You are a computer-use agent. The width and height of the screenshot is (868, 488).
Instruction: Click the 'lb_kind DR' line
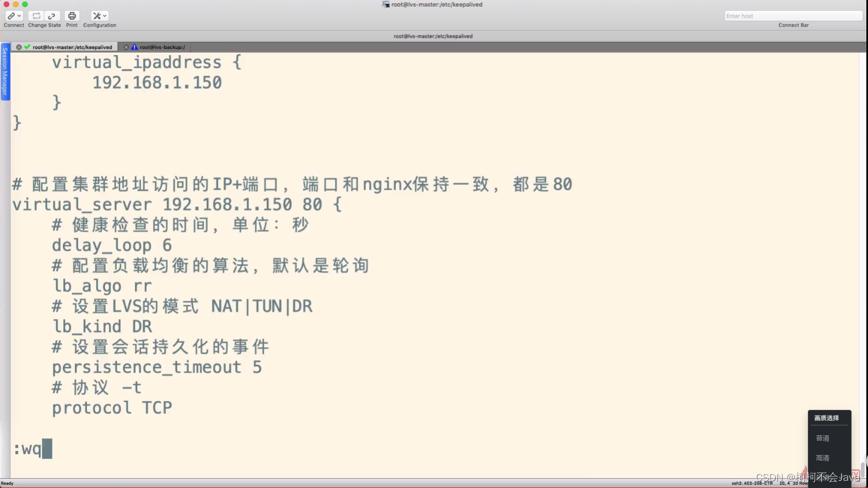click(102, 326)
